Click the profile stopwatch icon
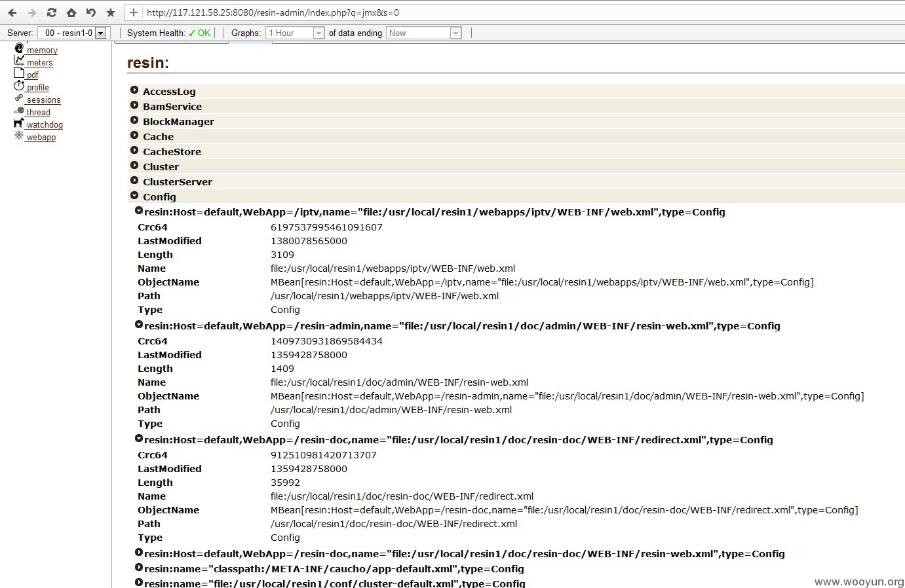The image size is (905, 588). point(19,85)
